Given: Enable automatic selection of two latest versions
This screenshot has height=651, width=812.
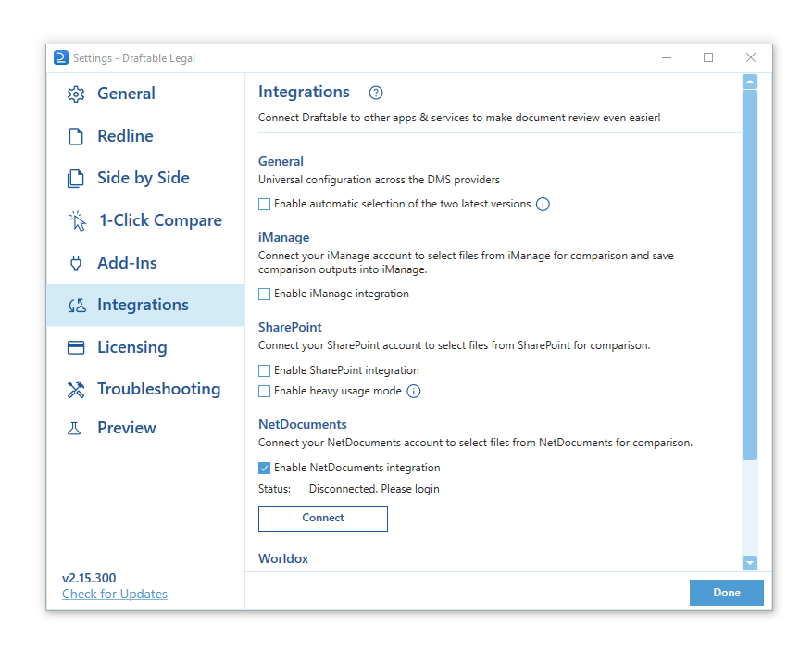Looking at the screenshot, I should 264,204.
